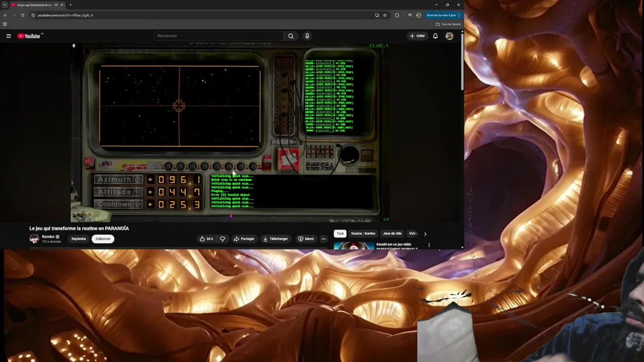This screenshot has height=362, width=644.
Task: Click the red marker on the video progress bar
Action: [231, 217]
